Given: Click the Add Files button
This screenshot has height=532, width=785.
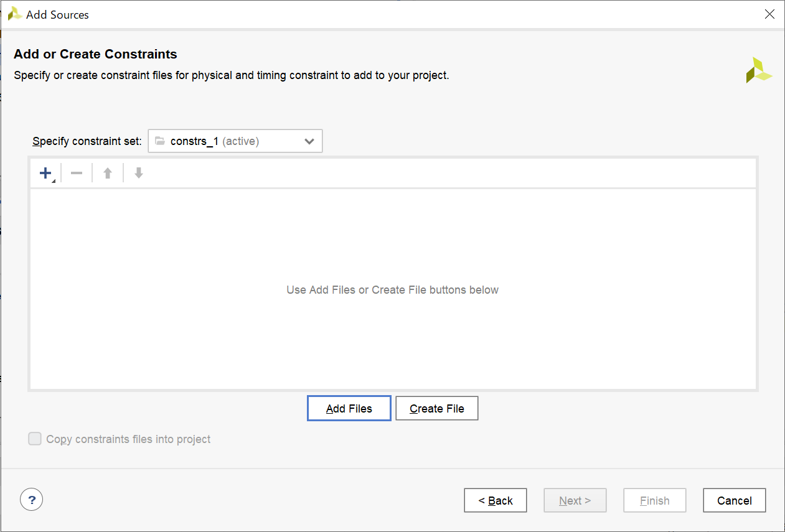Looking at the screenshot, I should pyautogui.click(x=349, y=409).
